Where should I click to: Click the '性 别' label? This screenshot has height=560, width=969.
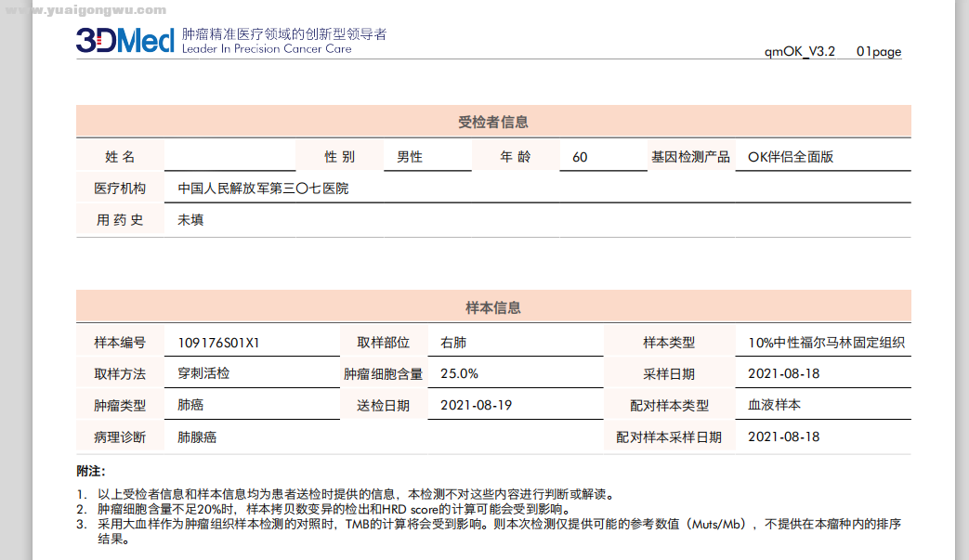click(x=340, y=157)
